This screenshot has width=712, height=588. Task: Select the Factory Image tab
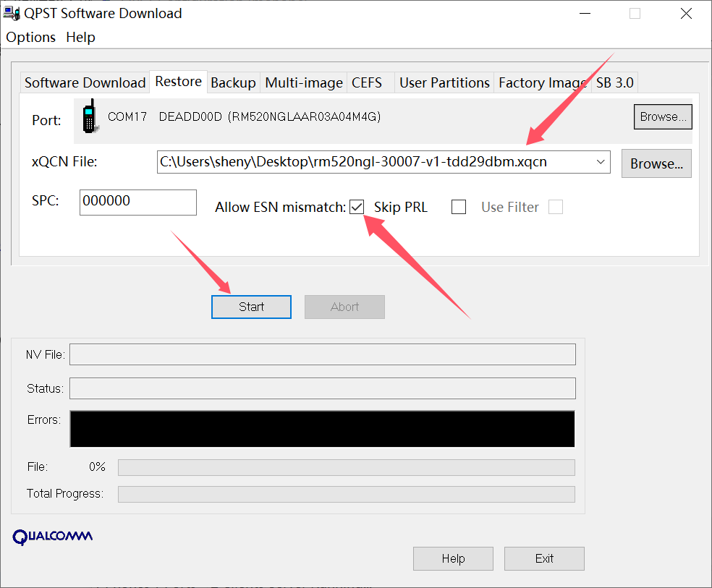[x=543, y=82]
